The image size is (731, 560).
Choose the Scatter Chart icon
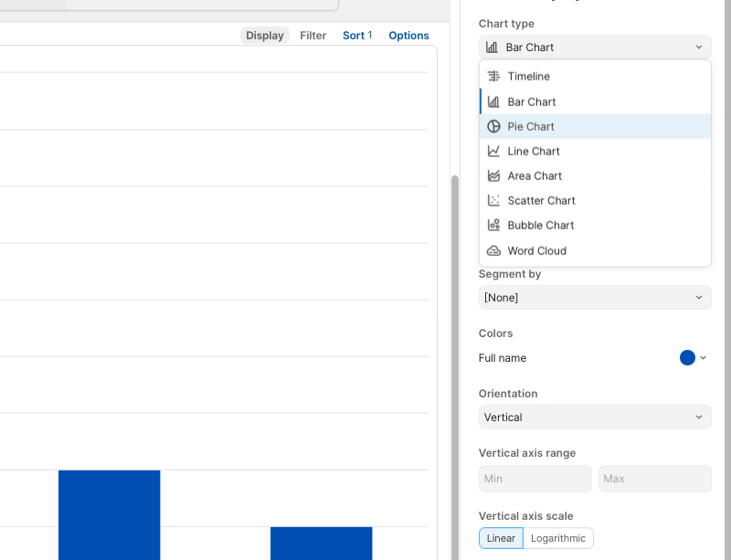tap(493, 200)
